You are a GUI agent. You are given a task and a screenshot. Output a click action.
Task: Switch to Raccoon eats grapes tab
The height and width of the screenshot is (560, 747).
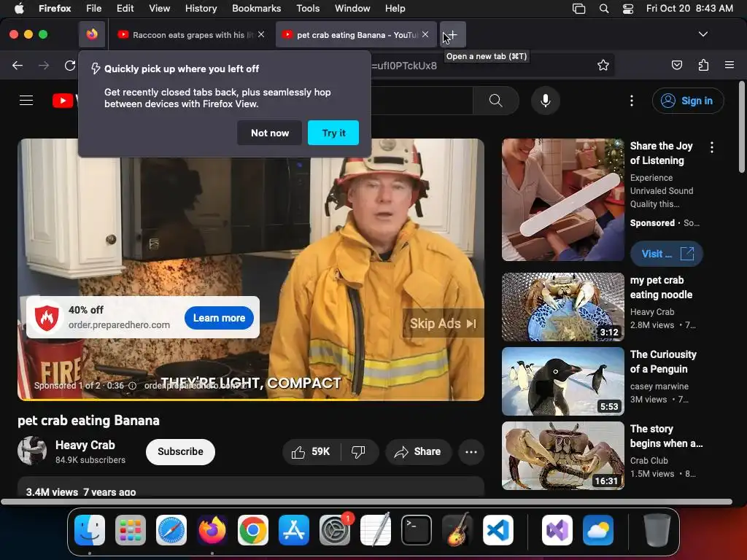tap(190, 34)
